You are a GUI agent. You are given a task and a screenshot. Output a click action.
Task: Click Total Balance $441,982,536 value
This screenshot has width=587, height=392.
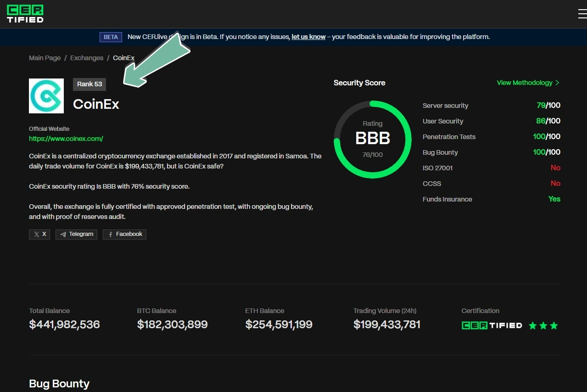pos(64,325)
